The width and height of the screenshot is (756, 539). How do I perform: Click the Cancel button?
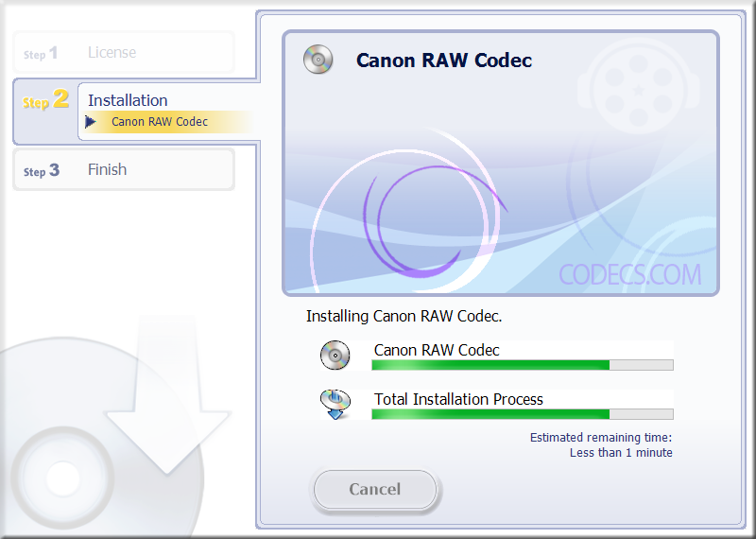(375, 489)
